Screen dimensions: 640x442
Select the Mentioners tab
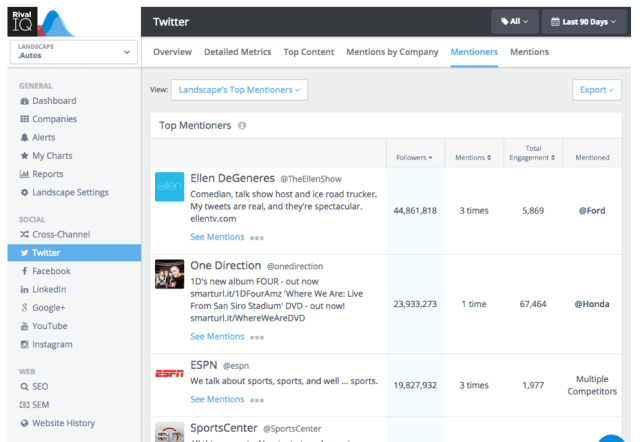[x=474, y=52]
